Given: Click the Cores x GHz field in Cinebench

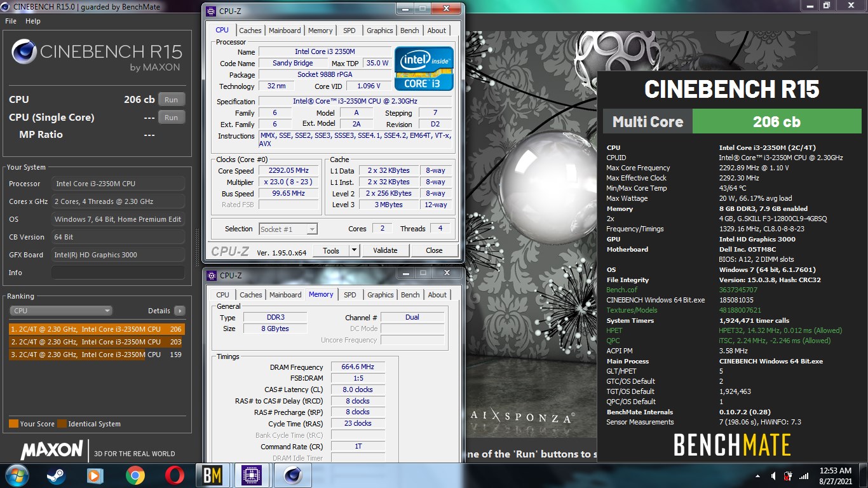Looking at the screenshot, I should click(x=118, y=201).
